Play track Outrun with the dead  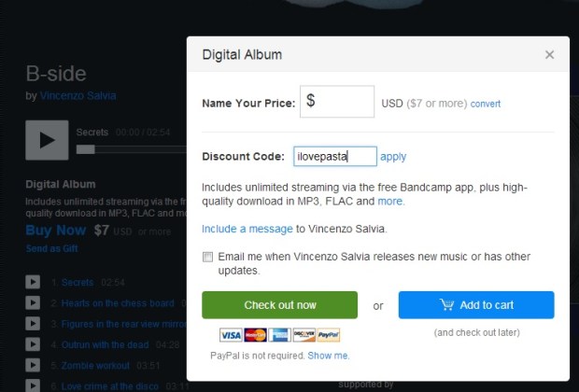[33, 344]
